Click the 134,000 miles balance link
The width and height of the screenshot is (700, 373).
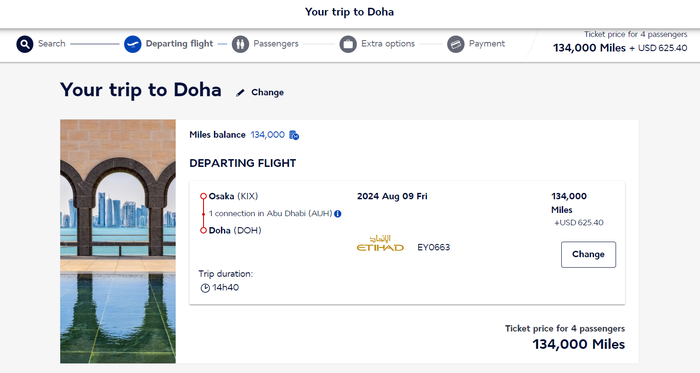click(267, 135)
